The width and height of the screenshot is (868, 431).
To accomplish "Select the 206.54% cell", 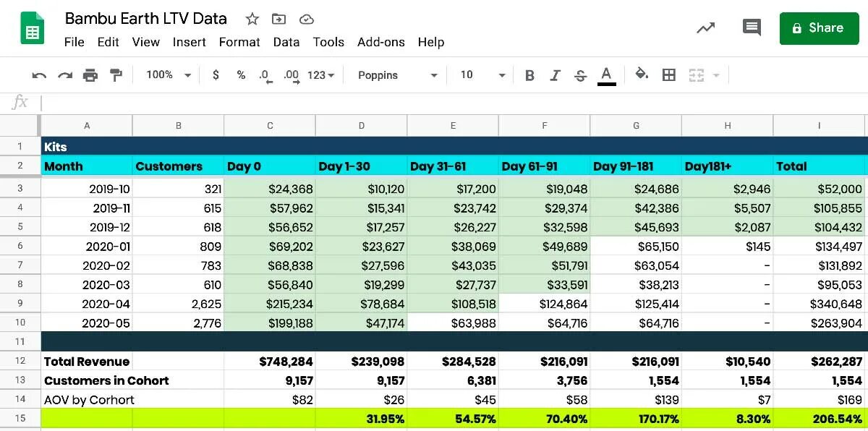I will [x=820, y=419].
